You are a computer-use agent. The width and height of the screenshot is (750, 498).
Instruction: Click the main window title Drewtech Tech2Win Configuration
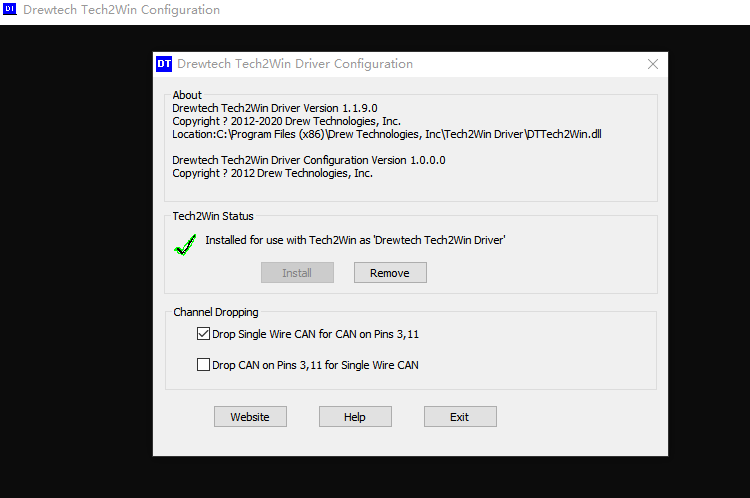click(x=121, y=10)
